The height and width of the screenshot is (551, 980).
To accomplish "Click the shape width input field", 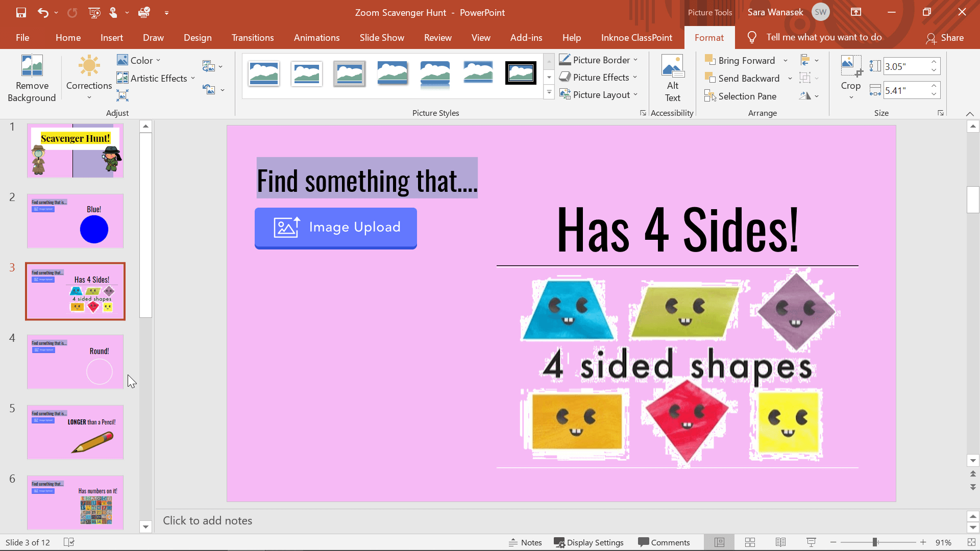I will (x=905, y=90).
